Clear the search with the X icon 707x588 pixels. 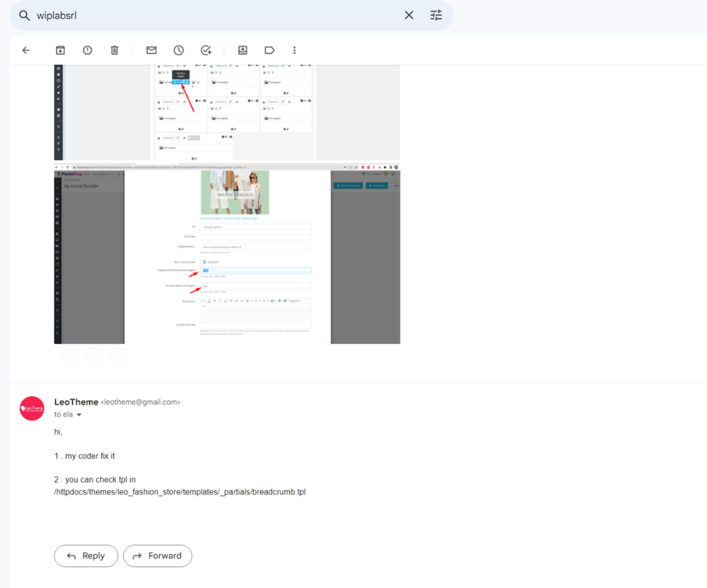(x=409, y=15)
